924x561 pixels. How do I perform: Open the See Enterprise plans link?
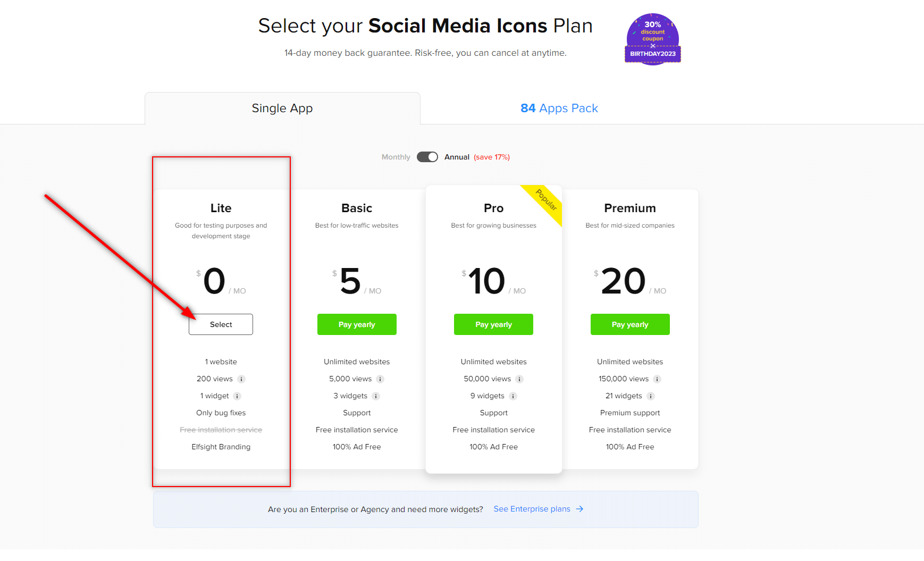tap(532, 509)
